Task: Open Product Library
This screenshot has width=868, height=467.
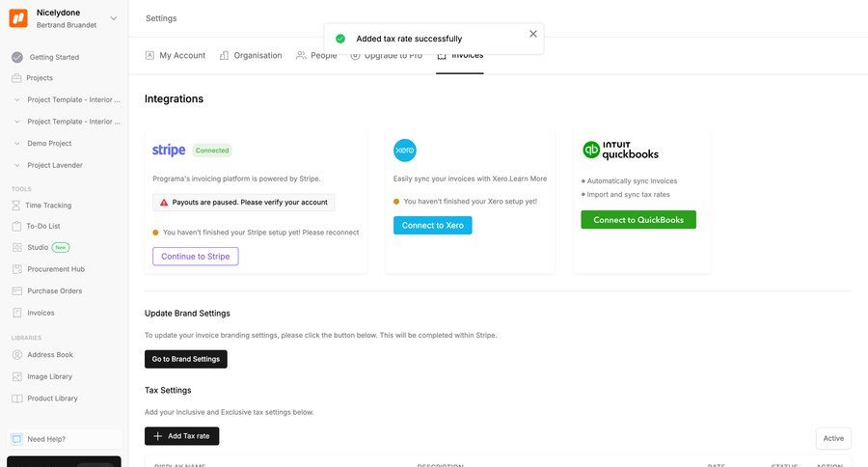Action: tap(53, 398)
